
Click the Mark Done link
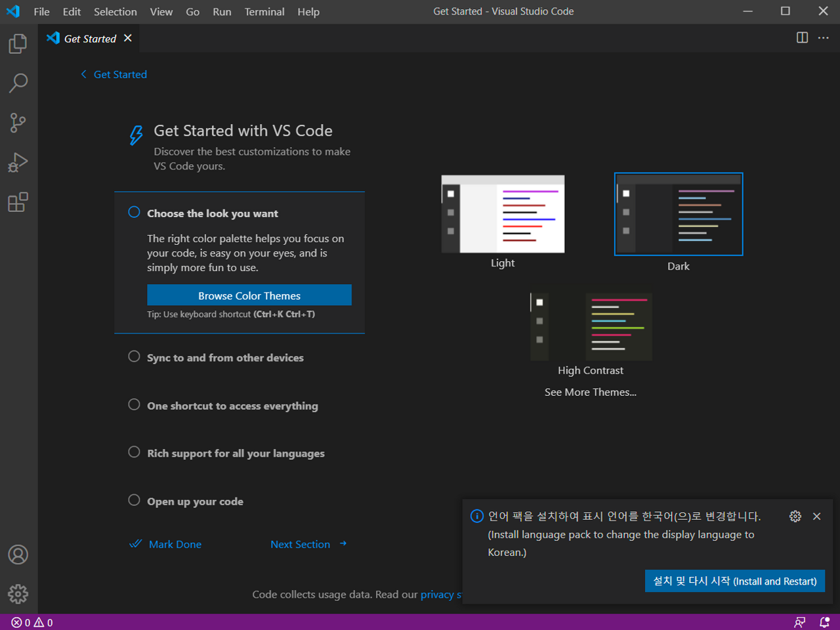pos(175,544)
